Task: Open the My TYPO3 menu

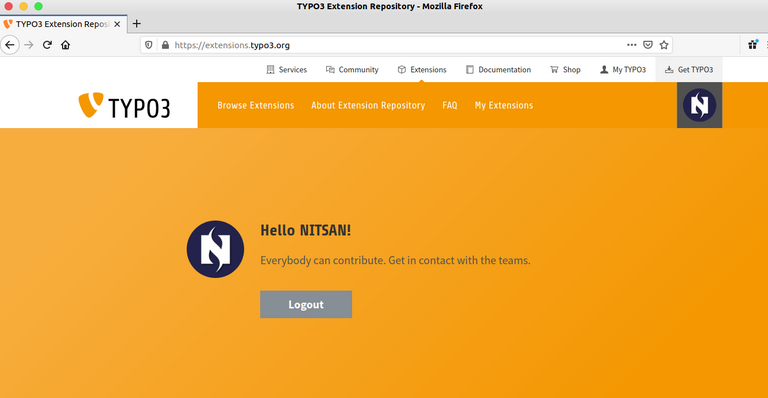Action: pos(623,70)
